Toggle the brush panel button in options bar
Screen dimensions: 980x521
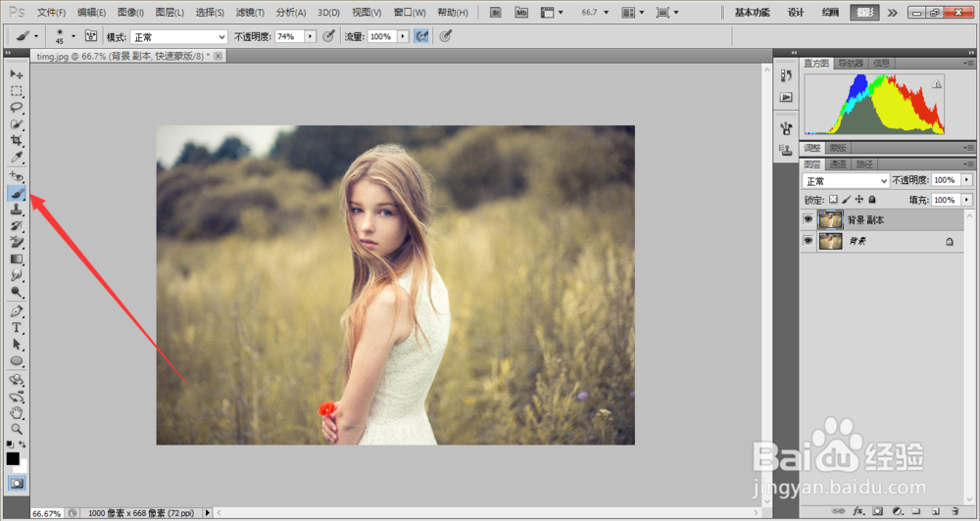(x=91, y=36)
